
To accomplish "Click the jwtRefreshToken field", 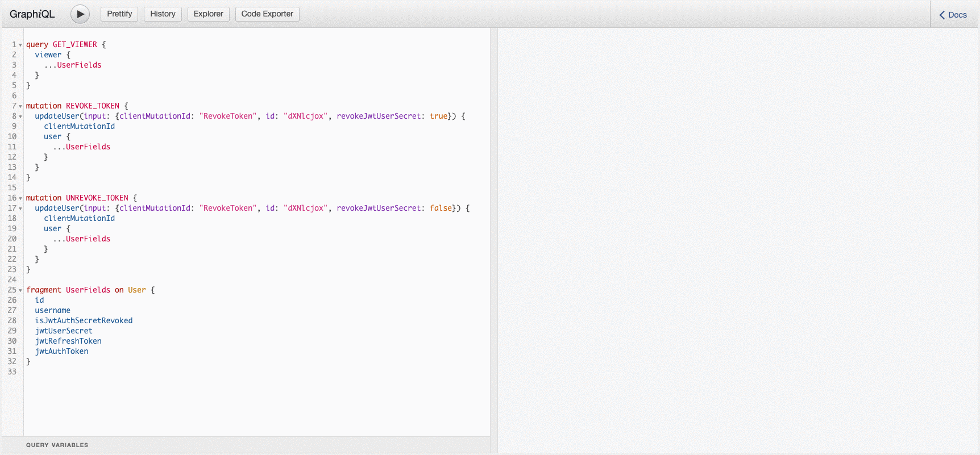I will pyautogui.click(x=68, y=341).
